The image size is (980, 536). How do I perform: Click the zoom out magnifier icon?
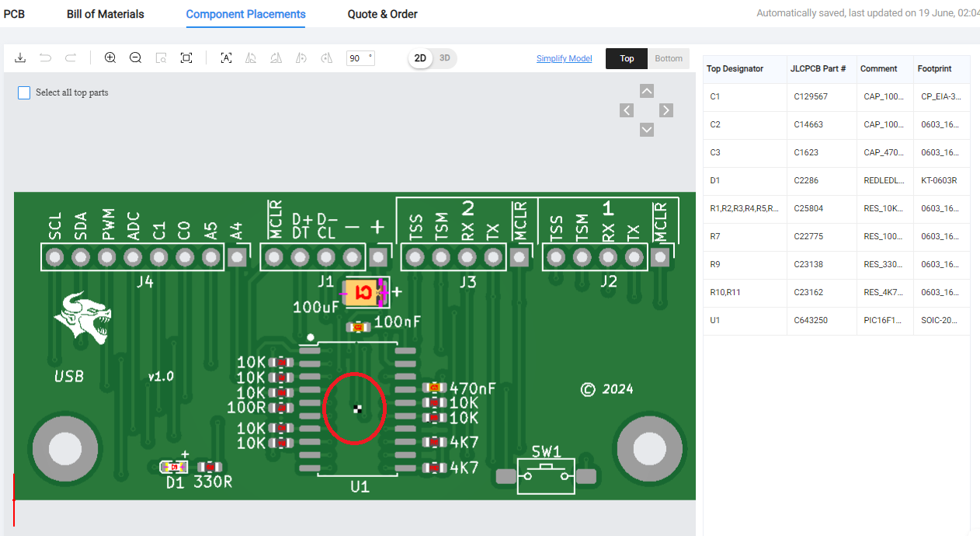[135, 58]
